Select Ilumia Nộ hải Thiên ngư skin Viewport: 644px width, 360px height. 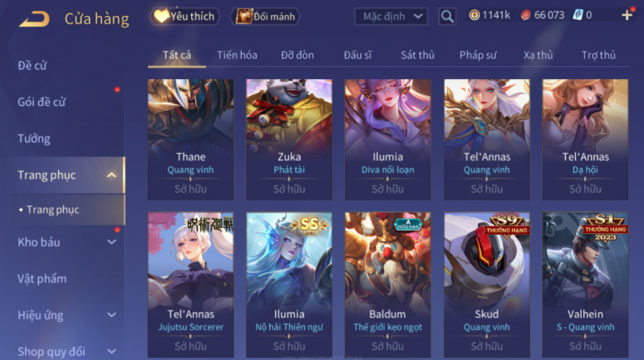click(x=289, y=284)
